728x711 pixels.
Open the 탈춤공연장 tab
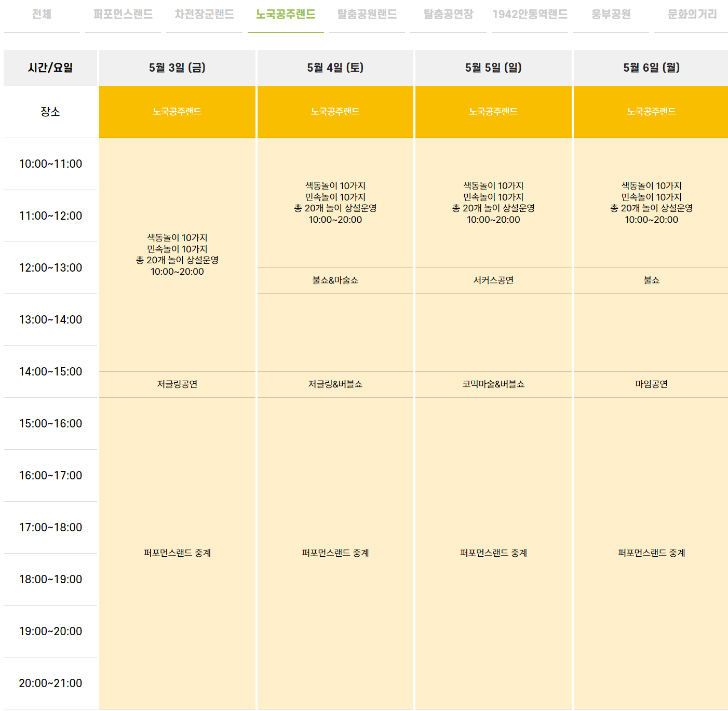448,15
